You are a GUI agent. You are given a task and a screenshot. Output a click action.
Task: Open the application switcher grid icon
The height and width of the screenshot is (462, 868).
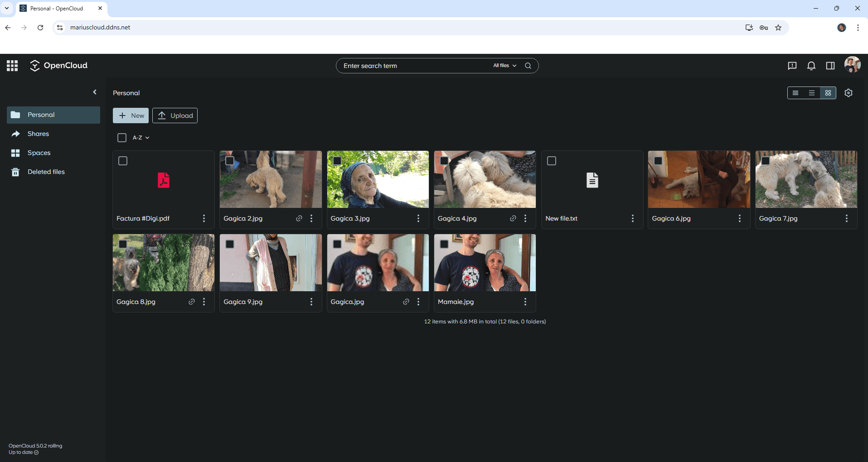click(x=12, y=66)
